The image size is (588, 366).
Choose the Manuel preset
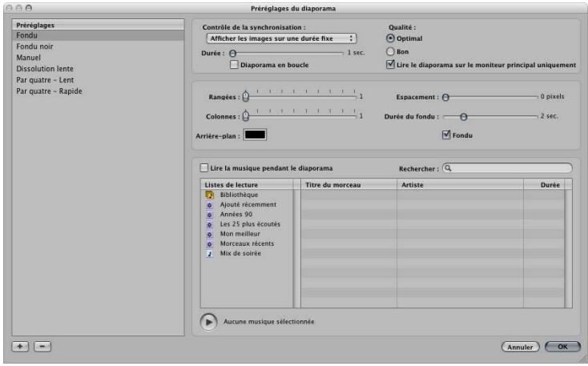pyautogui.click(x=98, y=58)
